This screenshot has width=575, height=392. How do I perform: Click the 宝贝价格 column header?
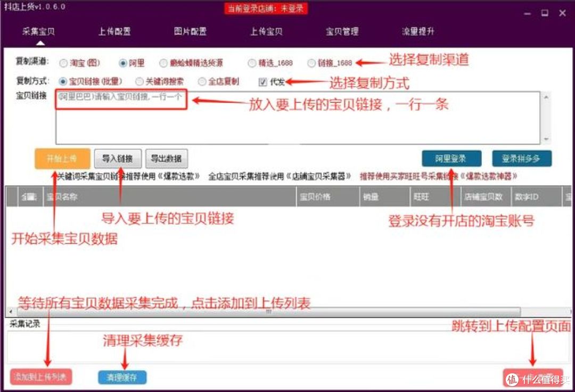coord(328,197)
